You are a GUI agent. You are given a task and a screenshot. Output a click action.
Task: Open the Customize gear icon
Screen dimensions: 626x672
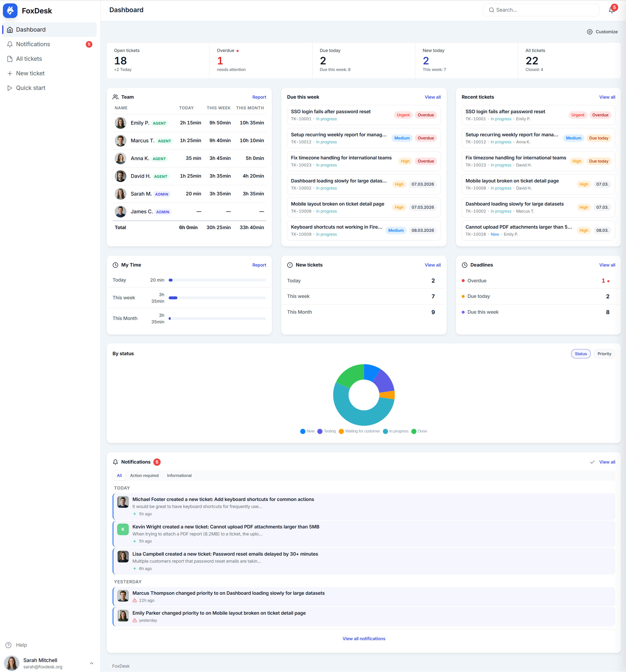click(590, 31)
